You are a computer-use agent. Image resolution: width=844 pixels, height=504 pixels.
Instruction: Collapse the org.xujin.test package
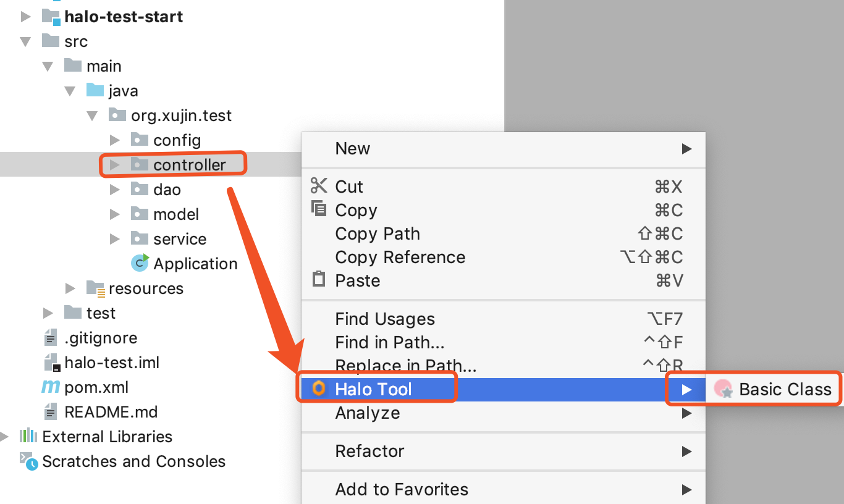pyautogui.click(x=92, y=115)
